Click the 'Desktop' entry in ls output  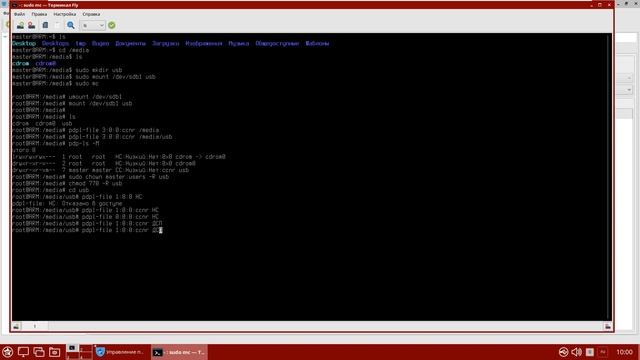(x=24, y=43)
